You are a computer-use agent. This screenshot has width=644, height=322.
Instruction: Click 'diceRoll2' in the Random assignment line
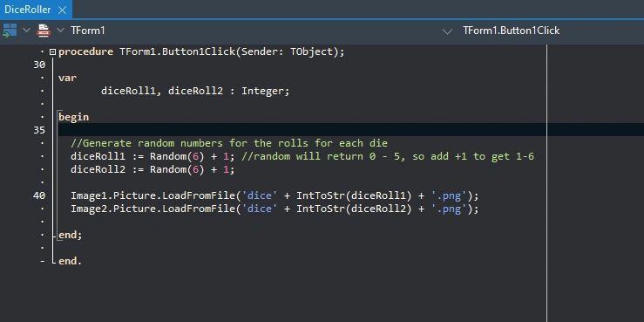[98, 169]
